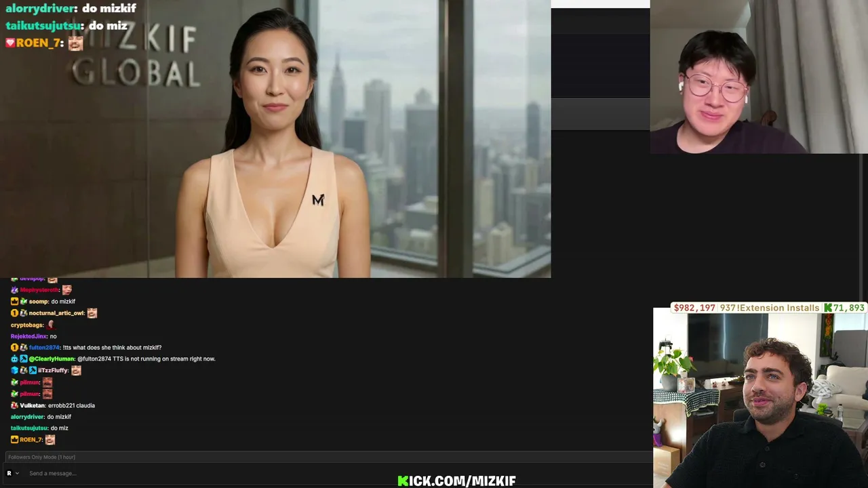
Task: Click RejektedJinx's 'no' message
Action: coord(53,336)
